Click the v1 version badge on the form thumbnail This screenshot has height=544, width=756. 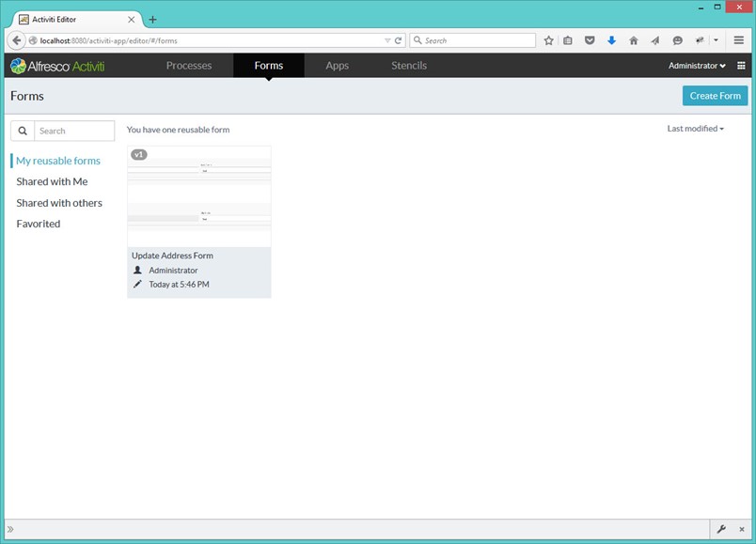pyautogui.click(x=140, y=153)
